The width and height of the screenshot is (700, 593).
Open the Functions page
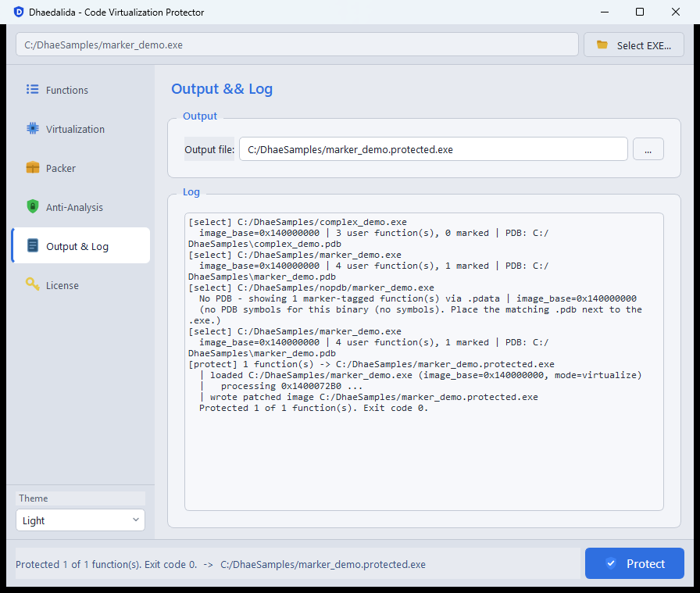(80, 90)
